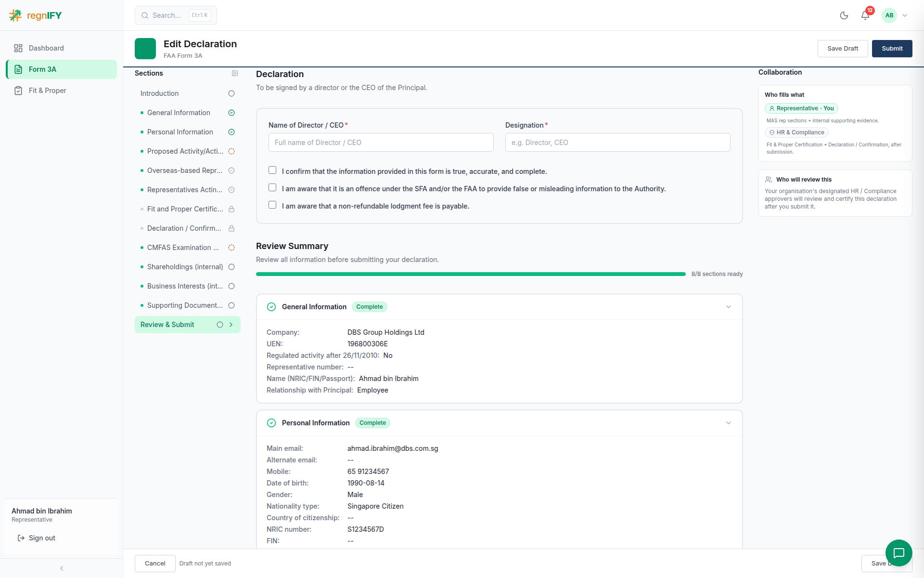The image size is (924, 578).
Task: Select the Business Interests section
Action: click(x=188, y=286)
